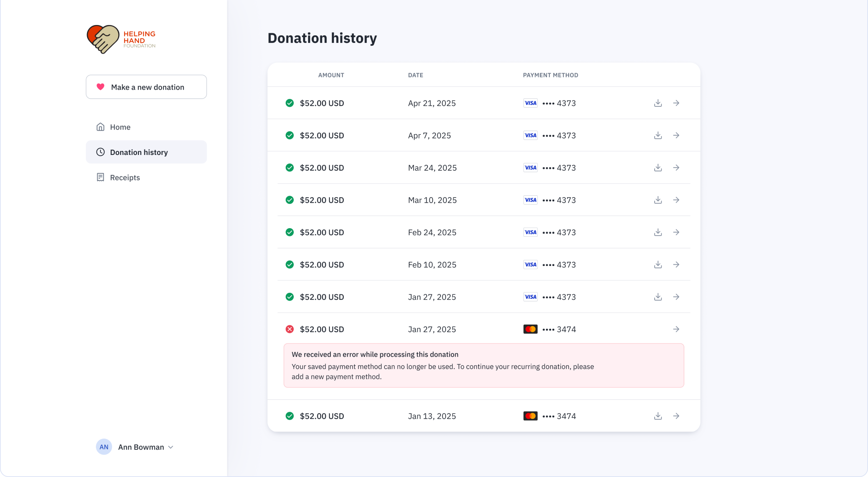Open details arrow for failed Jan 27 donation
This screenshot has height=477, width=868.
tap(676, 329)
